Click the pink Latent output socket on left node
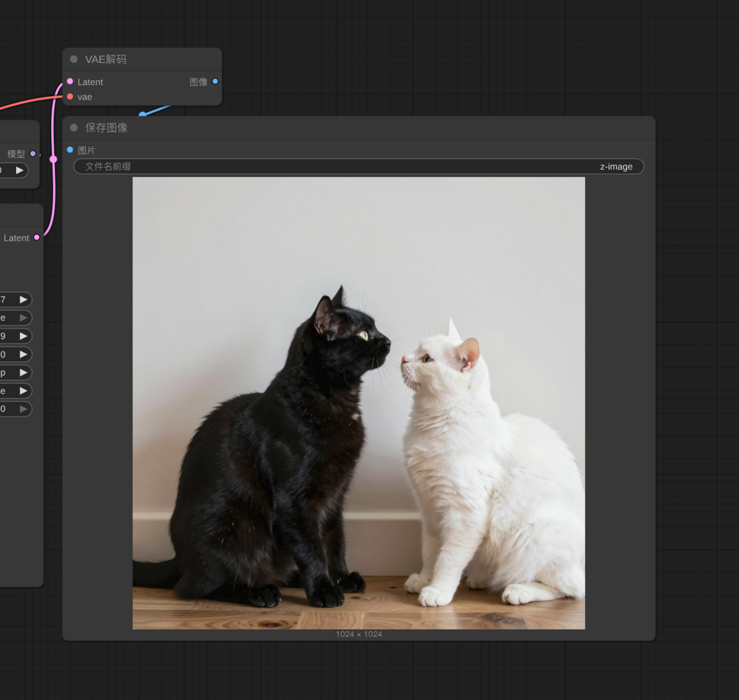 click(37, 237)
